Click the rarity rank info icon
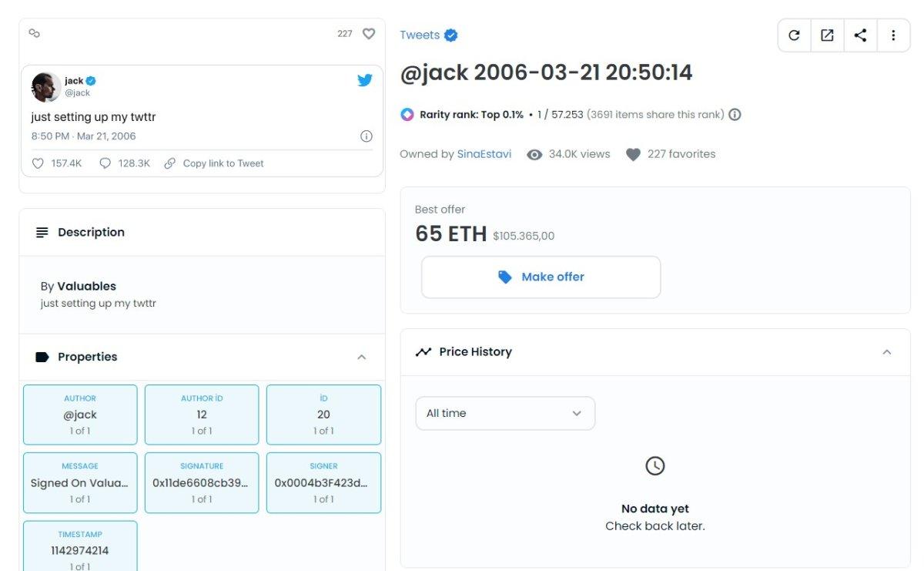924x571 pixels. point(735,115)
